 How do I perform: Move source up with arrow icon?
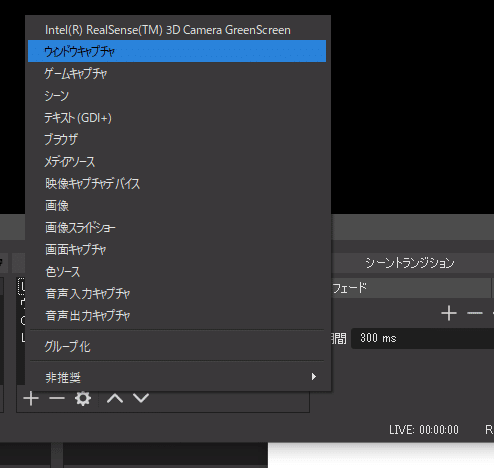click(x=115, y=399)
